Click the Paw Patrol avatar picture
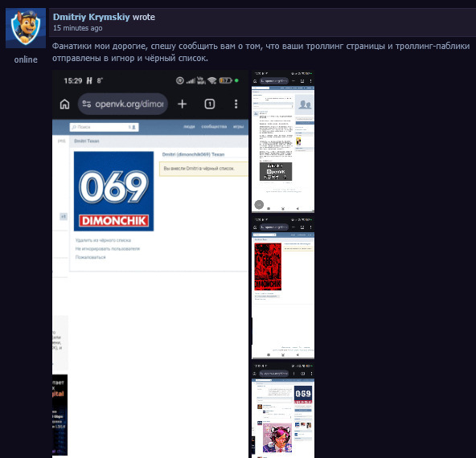 pos(26,28)
